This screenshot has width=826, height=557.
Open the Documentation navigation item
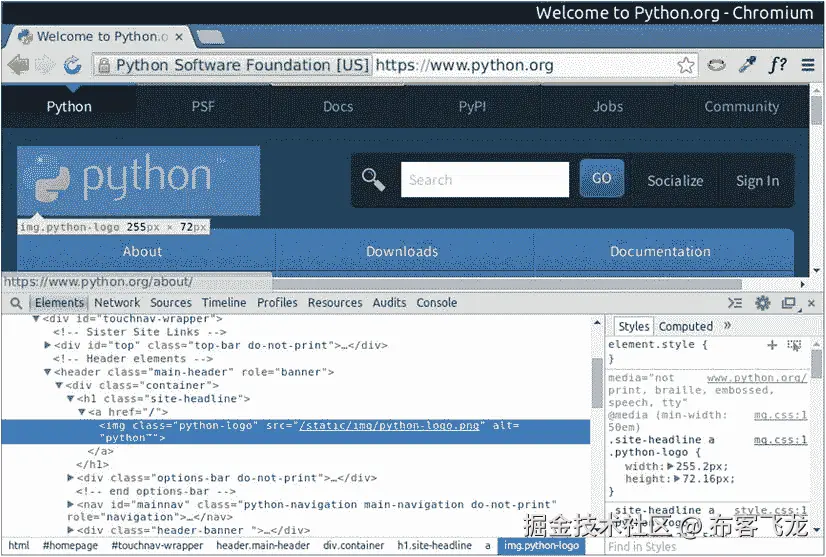click(x=660, y=251)
